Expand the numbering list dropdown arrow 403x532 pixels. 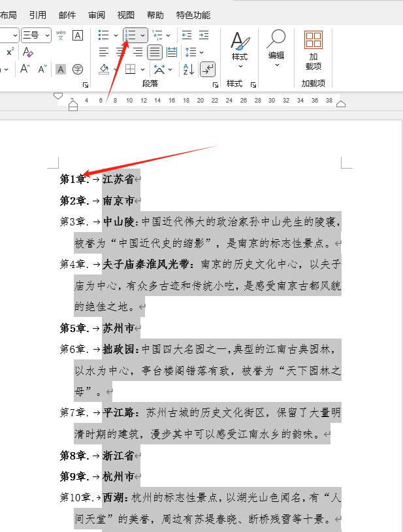[142, 35]
